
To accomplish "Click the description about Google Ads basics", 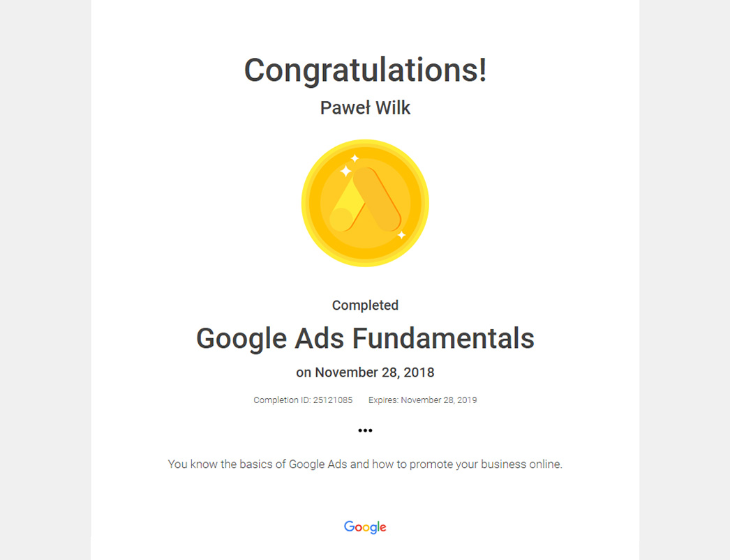I will point(365,464).
